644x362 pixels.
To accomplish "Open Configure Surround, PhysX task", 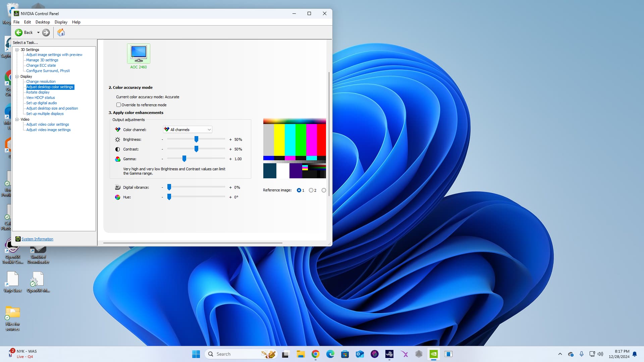I will click(48, 71).
